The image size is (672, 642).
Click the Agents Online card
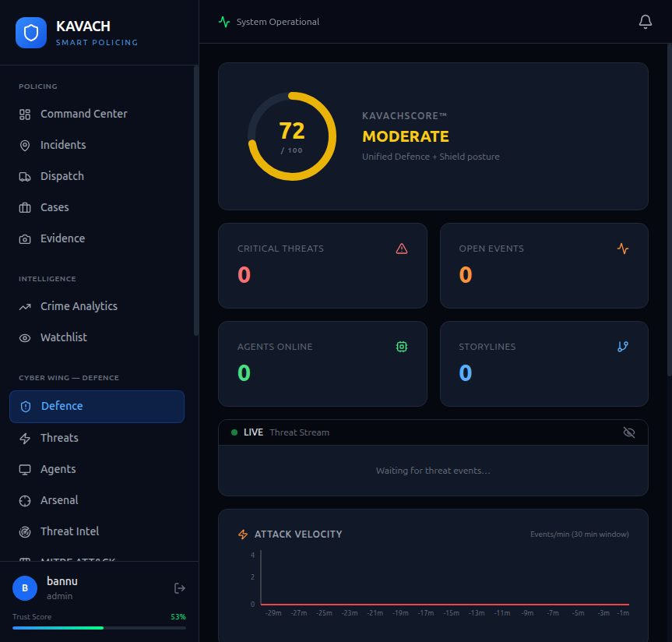click(x=322, y=364)
